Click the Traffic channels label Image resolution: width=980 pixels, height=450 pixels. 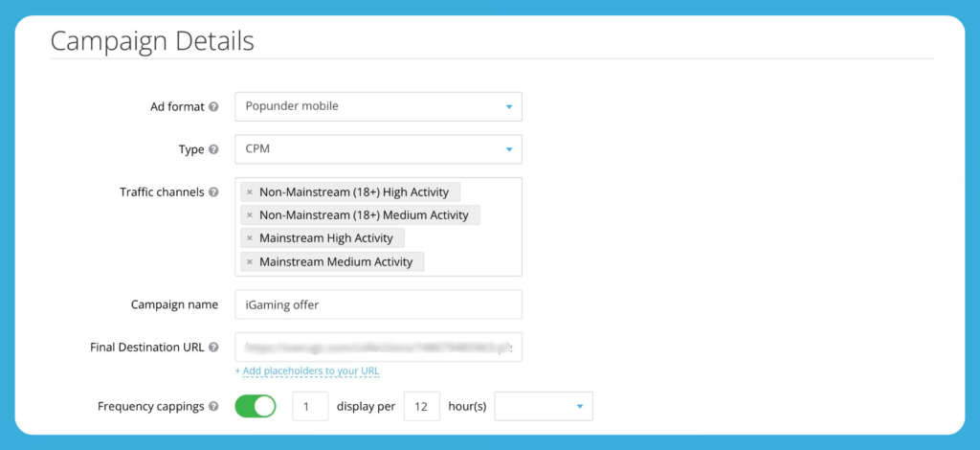coord(162,192)
